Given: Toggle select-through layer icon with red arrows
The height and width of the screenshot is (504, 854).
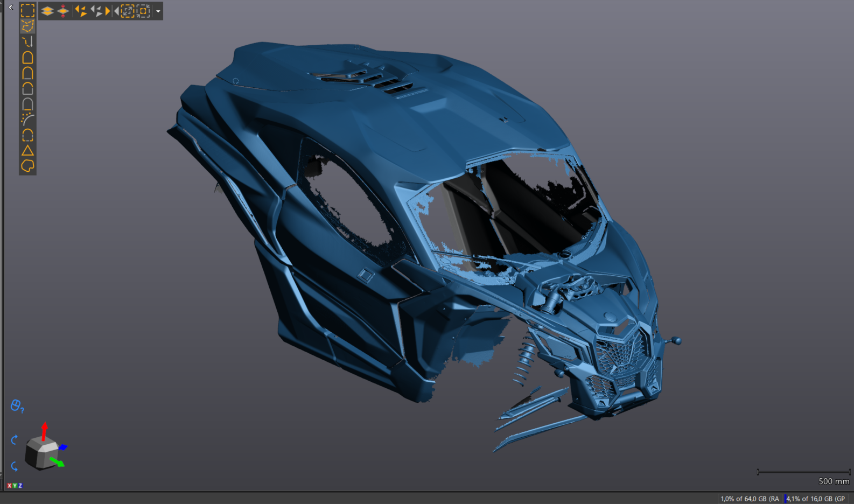Looking at the screenshot, I should click(x=63, y=11).
